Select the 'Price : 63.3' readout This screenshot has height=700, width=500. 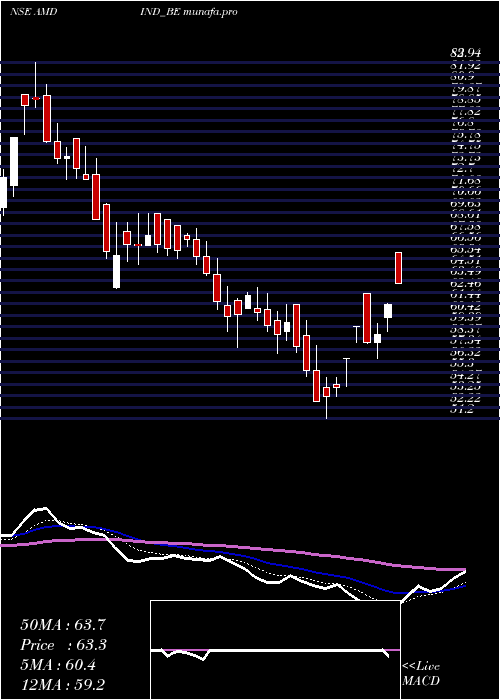tap(63, 645)
